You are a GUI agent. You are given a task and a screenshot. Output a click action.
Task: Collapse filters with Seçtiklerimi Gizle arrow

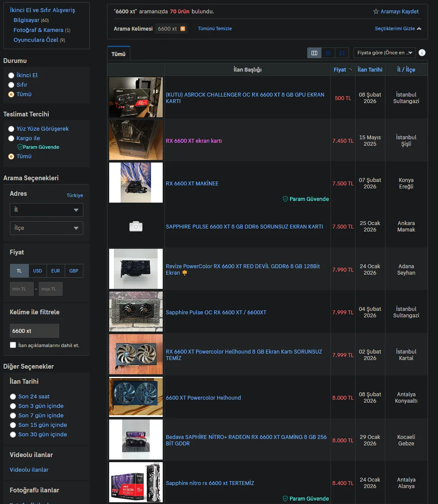tap(419, 28)
